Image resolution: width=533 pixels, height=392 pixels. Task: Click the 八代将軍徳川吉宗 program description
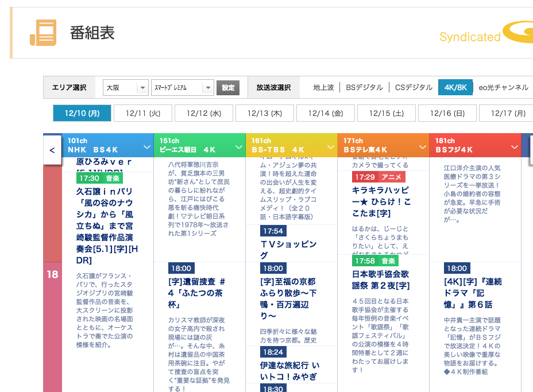[199, 199]
